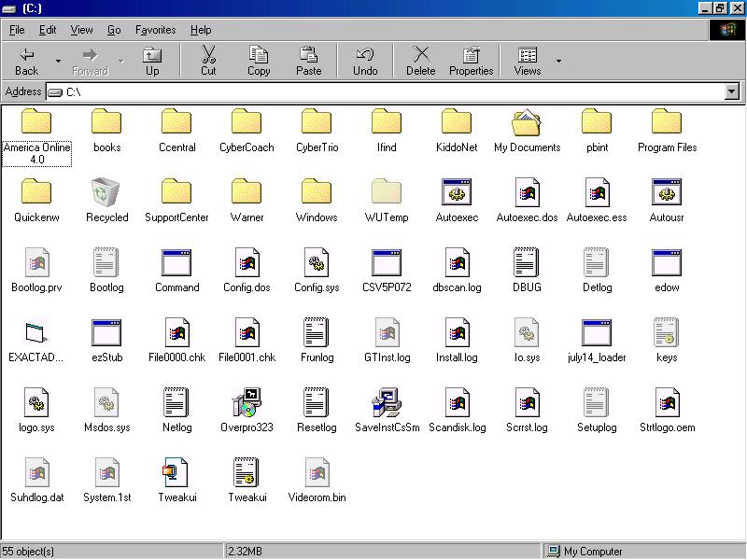Click the Back button
This screenshot has width=747, height=560.
point(27,61)
